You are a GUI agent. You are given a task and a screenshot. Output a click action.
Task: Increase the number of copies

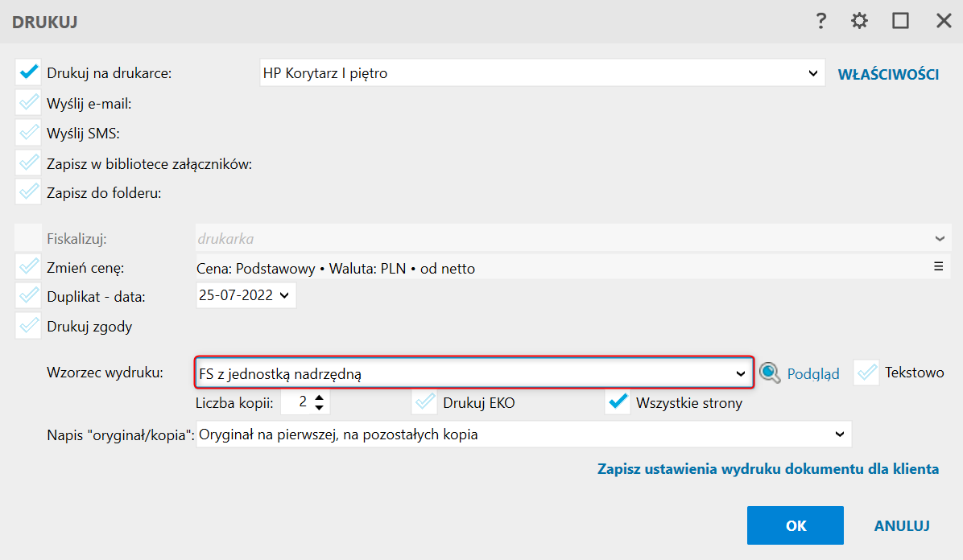[320, 397]
